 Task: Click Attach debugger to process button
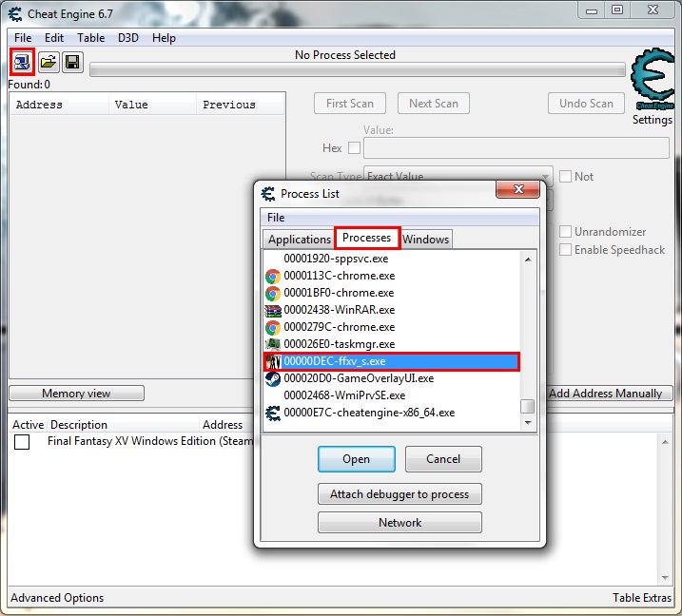click(x=399, y=494)
